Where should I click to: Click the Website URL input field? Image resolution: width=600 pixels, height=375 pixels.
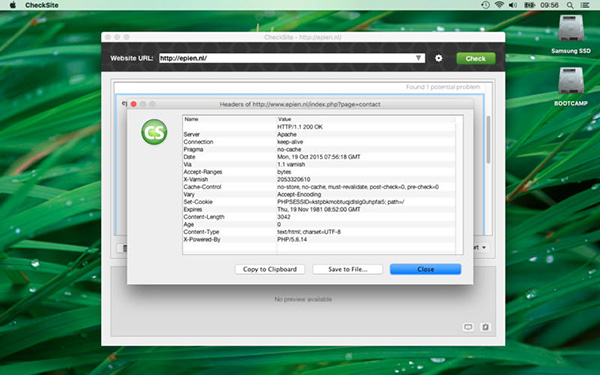[x=292, y=58]
